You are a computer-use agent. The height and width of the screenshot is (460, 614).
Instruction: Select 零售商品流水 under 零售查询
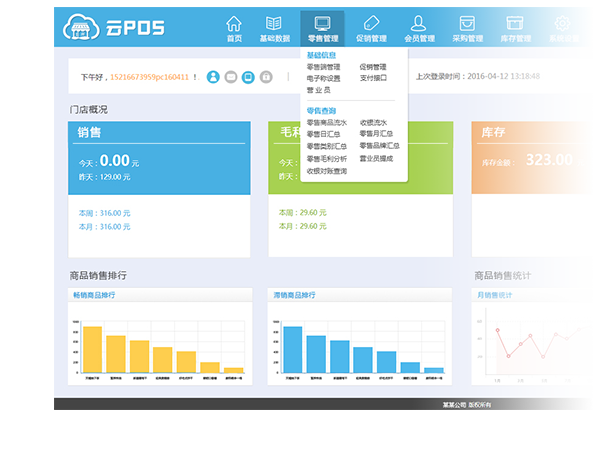click(325, 122)
